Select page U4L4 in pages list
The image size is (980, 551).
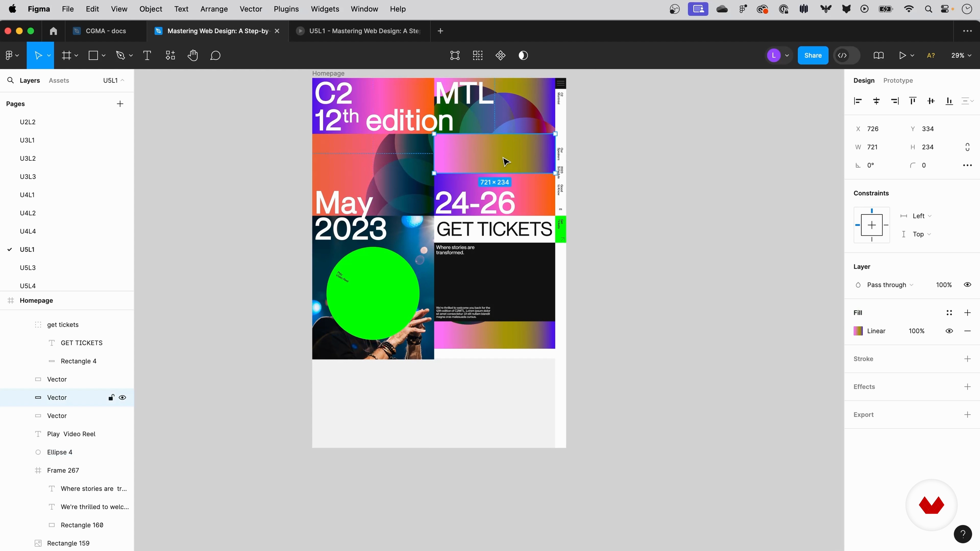click(x=28, y=231)
